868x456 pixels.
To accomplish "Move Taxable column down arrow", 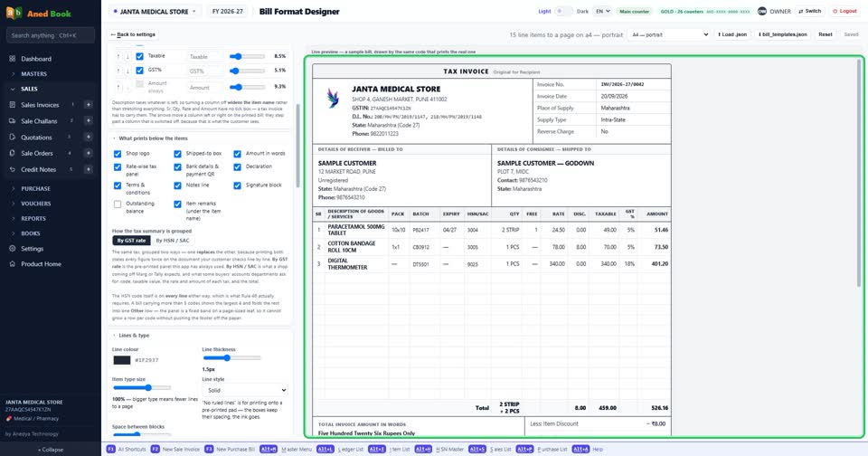I will click(127, 56).
